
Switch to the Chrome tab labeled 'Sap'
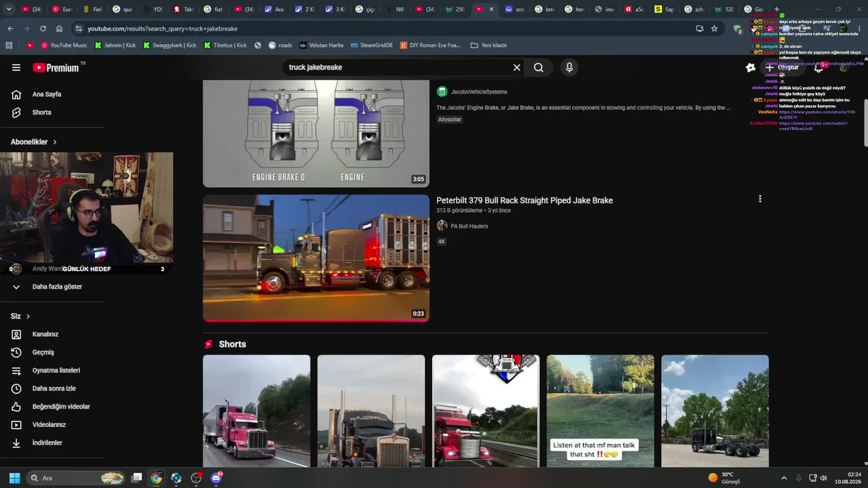[664, 9]
